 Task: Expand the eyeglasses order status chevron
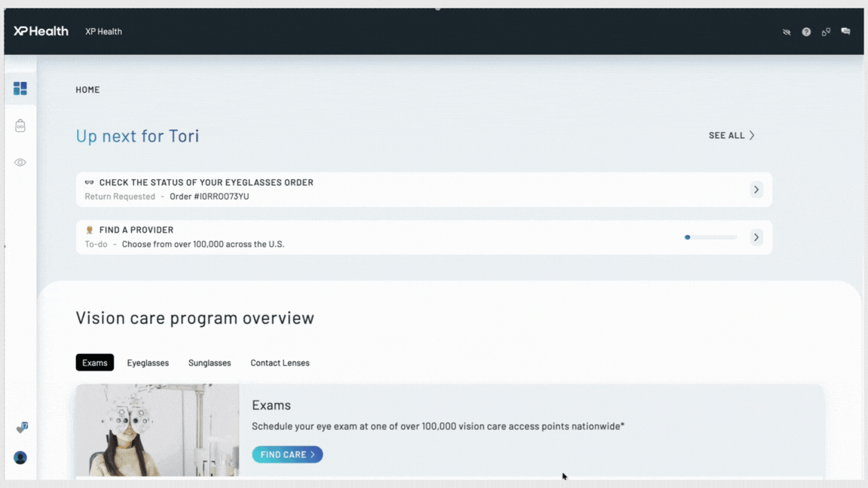point(756,190)
